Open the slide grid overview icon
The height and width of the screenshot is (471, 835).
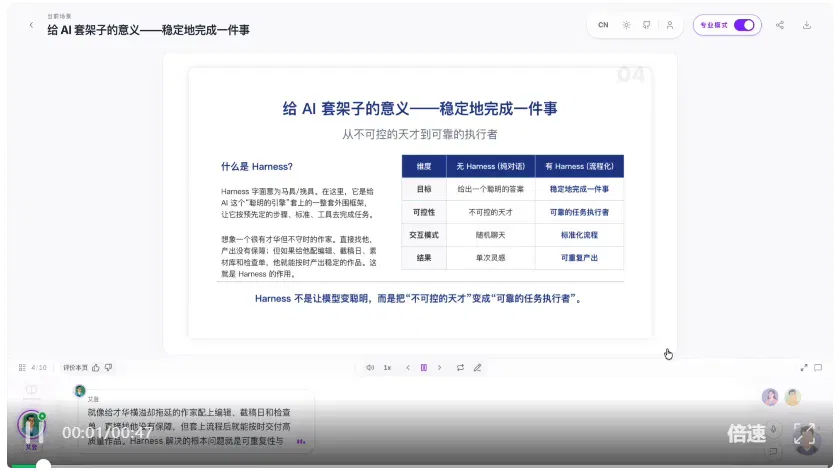22,368
